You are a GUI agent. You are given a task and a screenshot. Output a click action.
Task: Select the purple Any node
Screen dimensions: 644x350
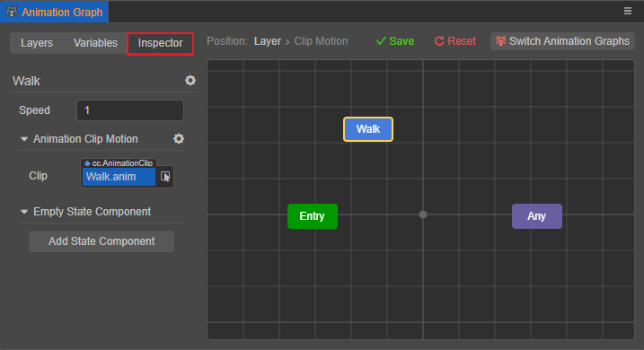(537, 216)
